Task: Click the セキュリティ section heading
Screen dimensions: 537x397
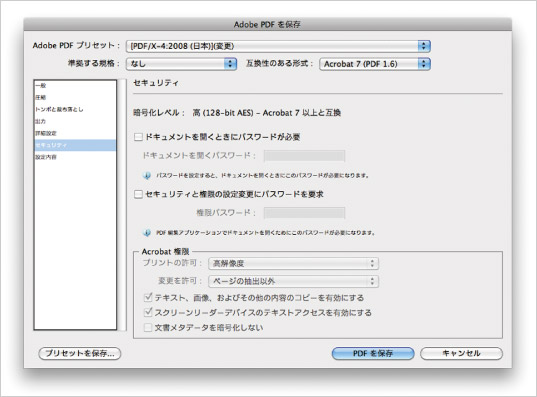Action: tap(156, 83)
